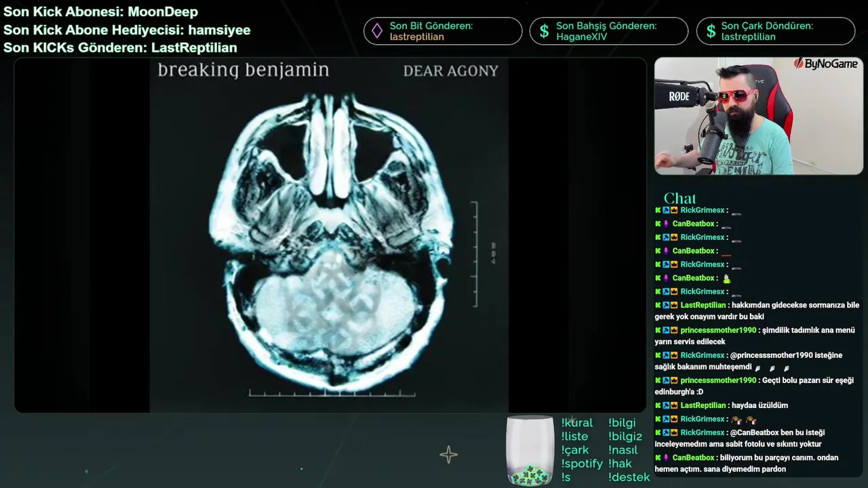This screenshot has width=868, height=488.
Task: Click the 'Son Kick Abone Hediyecisi: hamsiyee' line
Action: click(127, 30)
